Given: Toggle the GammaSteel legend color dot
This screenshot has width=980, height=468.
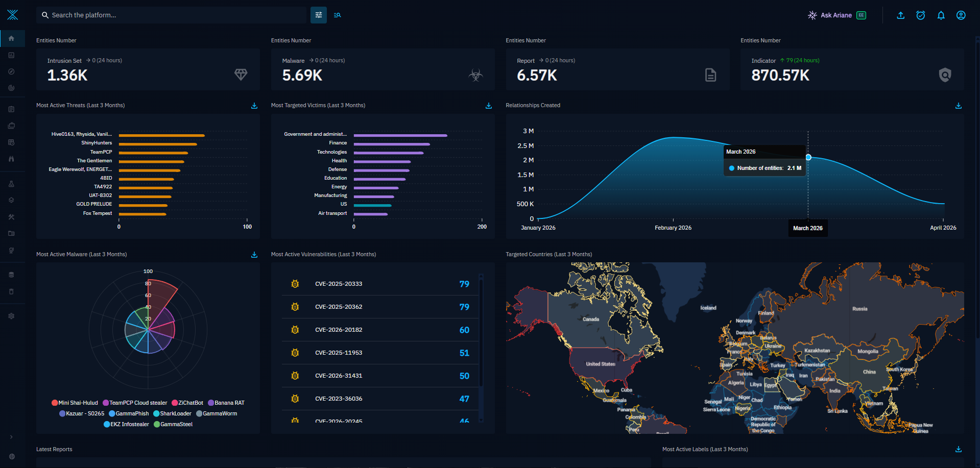Looking at the screenshot, I should pos(157,424).
